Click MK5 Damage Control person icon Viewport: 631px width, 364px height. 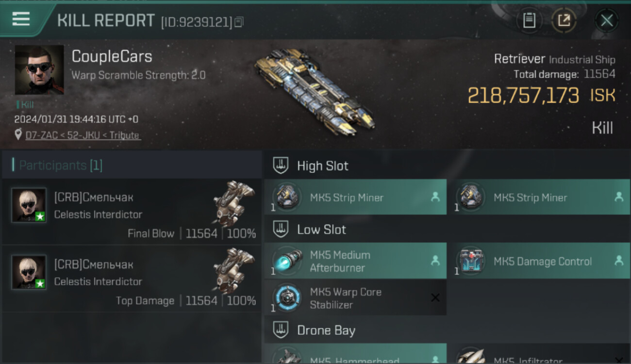619,261
